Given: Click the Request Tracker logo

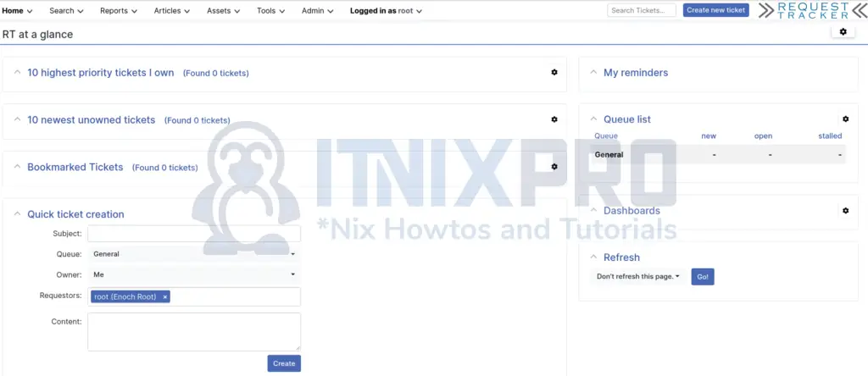Looking at the screenshot, I should pos(813,10).
